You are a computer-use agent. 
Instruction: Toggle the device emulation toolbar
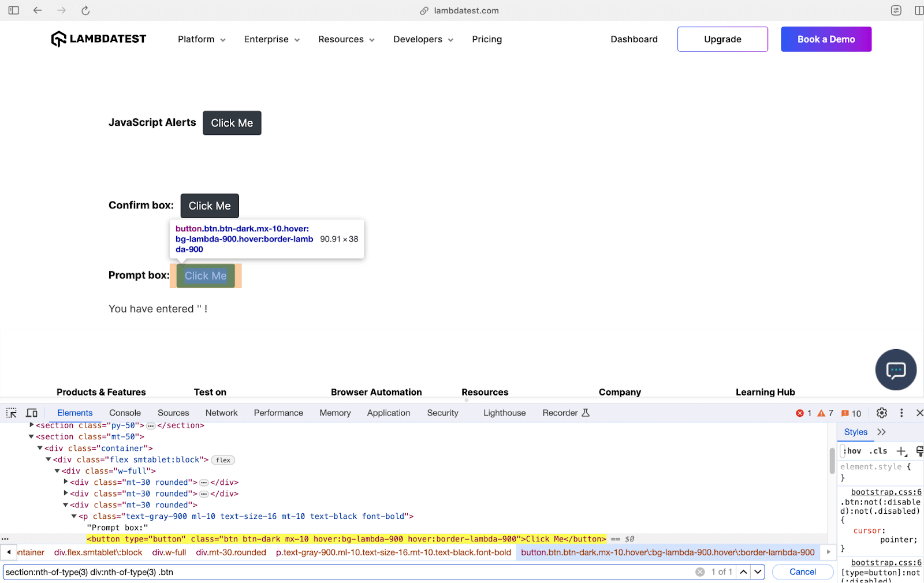32,412
